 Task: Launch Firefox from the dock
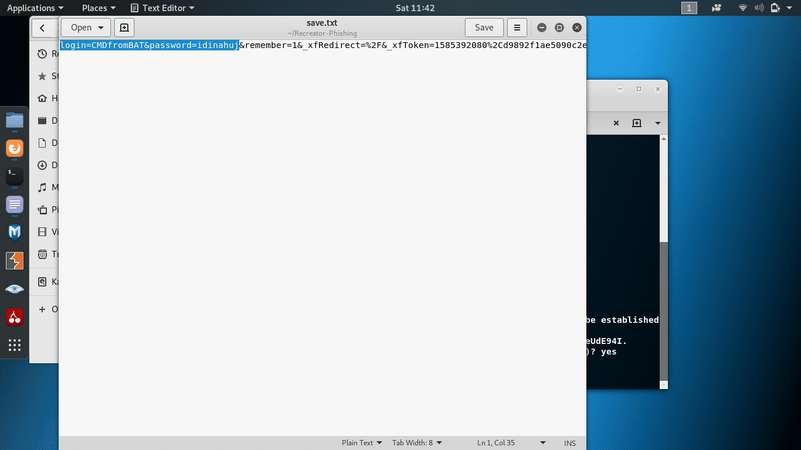[14, 148]
